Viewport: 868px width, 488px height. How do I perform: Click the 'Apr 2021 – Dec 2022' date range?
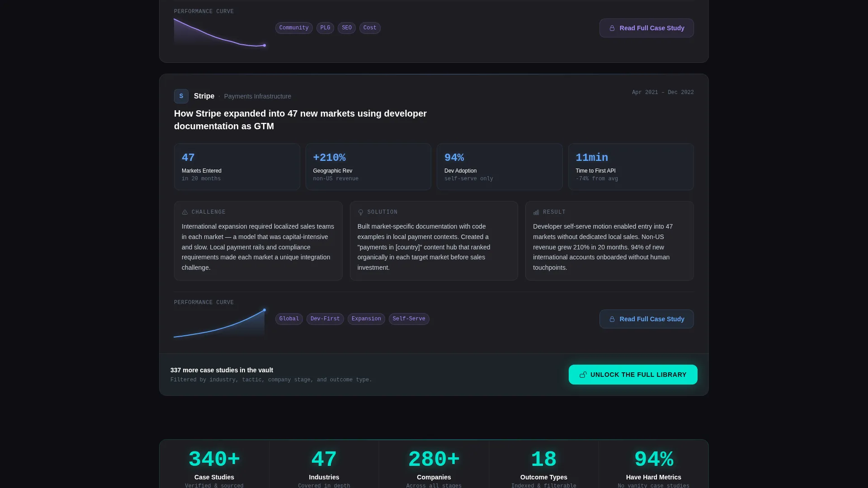pyautogui.click(x=663, y=92)
